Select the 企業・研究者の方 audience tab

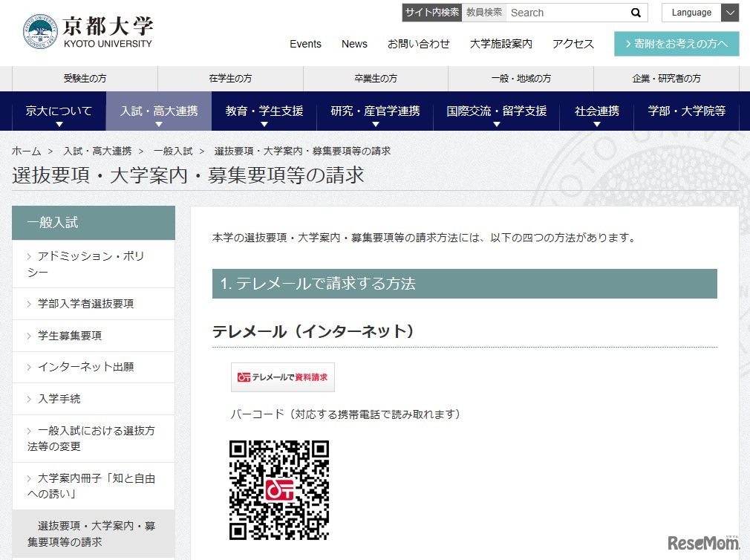pyautogui.click(x=666, y=79)
